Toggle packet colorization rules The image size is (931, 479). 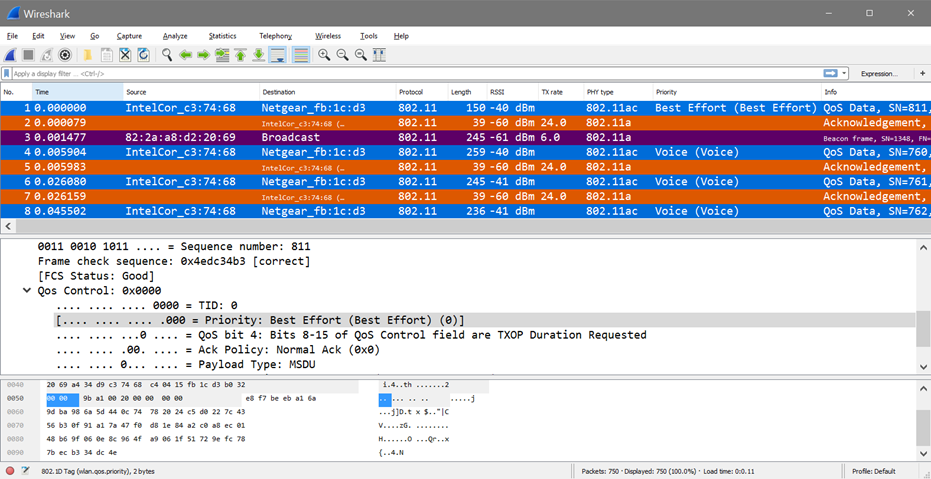[301, 55]
